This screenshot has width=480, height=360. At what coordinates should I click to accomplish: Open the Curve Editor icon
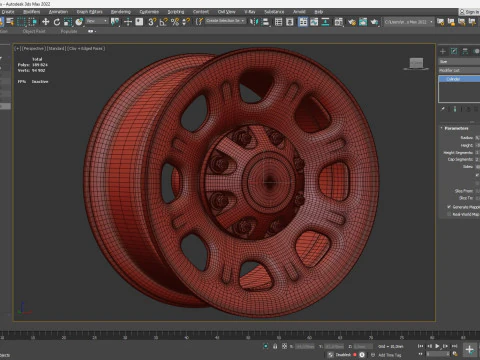coord(314,22)
